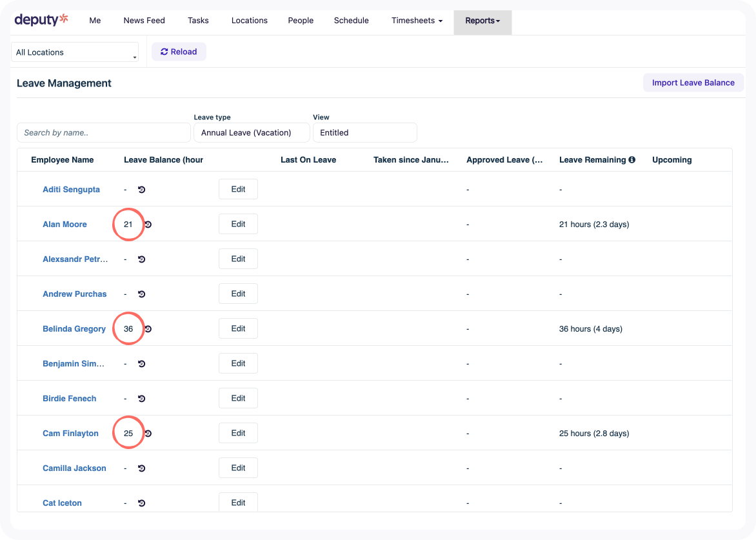This screenshot has width=756, height=540.
Task: Click the Leave Remaining column header text
Action: tap(593, 159)
